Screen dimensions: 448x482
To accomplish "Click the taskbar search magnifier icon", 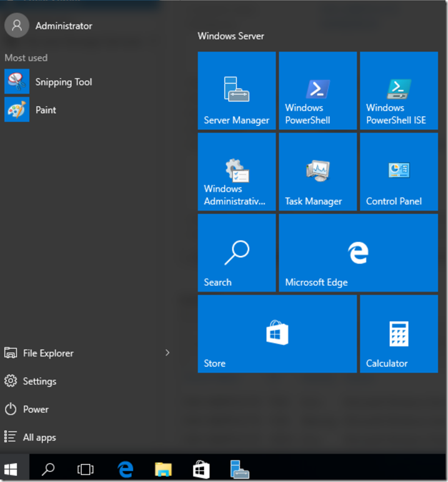I will tap(48, 470).
